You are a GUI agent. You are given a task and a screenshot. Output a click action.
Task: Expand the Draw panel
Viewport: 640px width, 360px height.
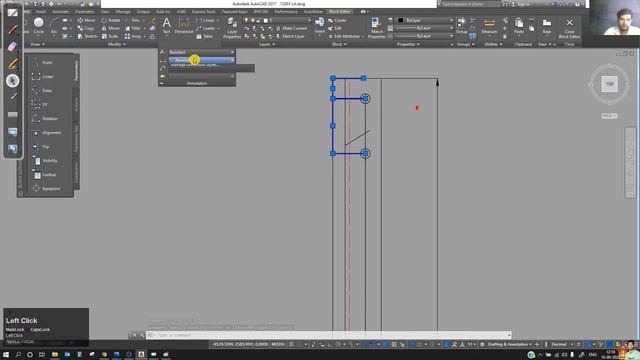[38, 44]
